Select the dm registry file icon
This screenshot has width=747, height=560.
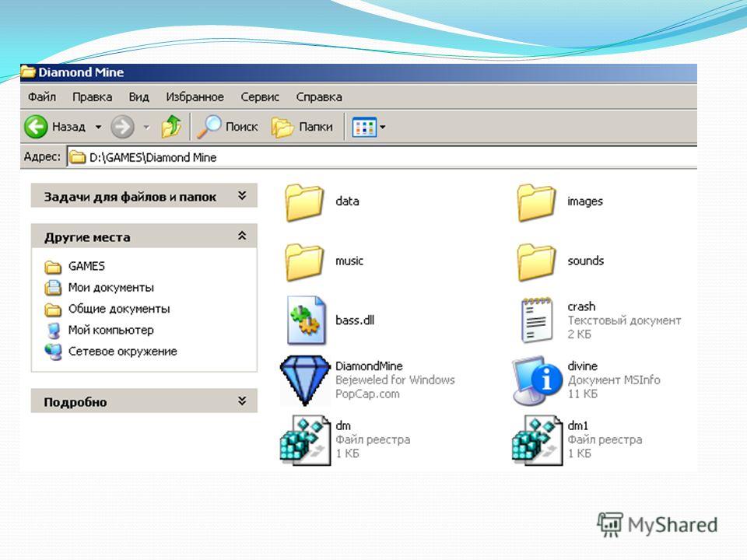point(305,439)
